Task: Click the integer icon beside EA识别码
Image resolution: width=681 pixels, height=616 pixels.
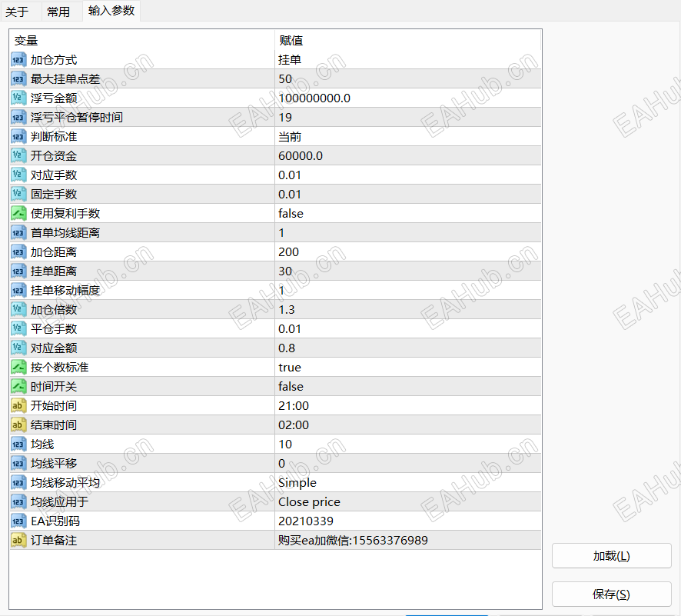Action: click(18, 521)
